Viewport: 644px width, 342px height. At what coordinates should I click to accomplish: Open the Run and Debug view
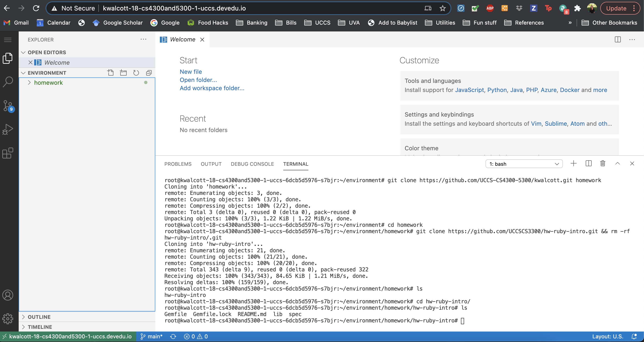[x=8, y=129]
